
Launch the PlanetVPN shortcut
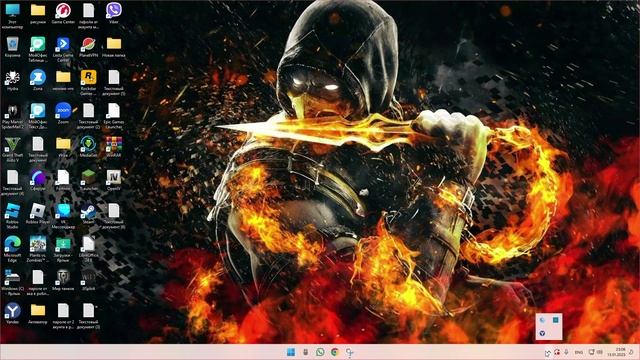(88, 47)
